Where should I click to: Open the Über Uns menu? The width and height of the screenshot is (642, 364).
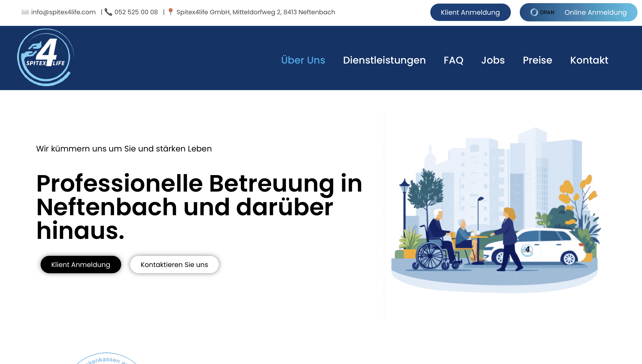click(303, 60)
